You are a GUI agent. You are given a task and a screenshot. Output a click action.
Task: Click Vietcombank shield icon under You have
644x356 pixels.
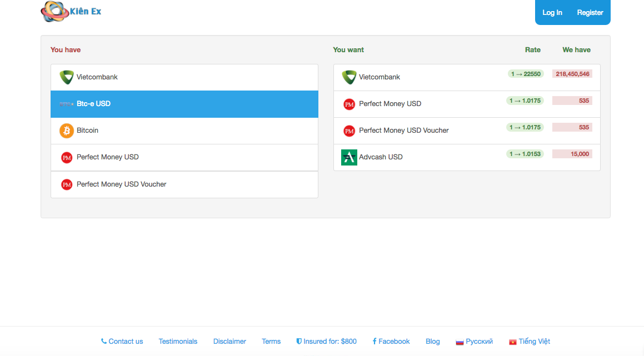coord(67,77)
